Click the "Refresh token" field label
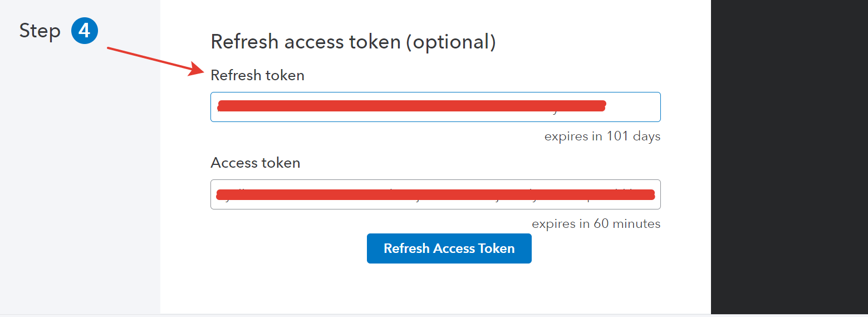This screenshot has height=317, width=868. click(257, 75)
